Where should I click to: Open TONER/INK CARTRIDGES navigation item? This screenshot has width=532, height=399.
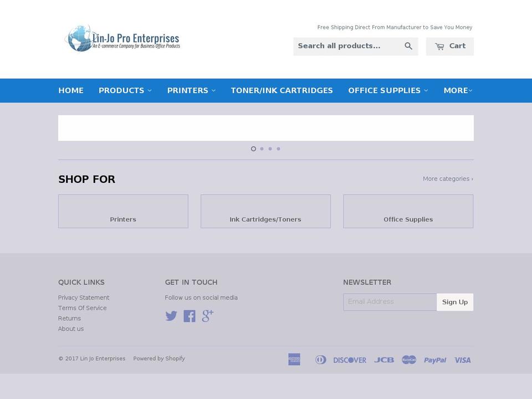[282, 90]
